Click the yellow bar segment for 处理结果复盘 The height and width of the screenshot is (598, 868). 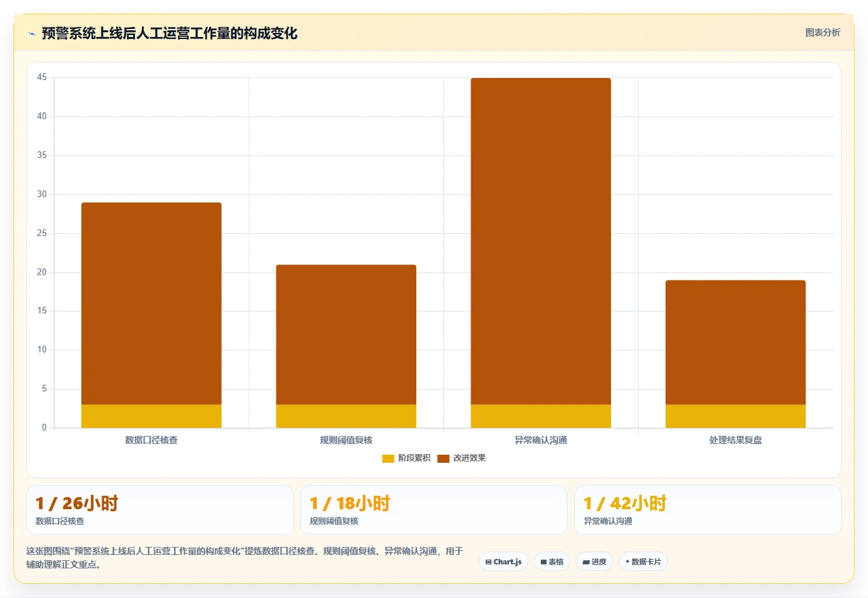coord(736,416)
